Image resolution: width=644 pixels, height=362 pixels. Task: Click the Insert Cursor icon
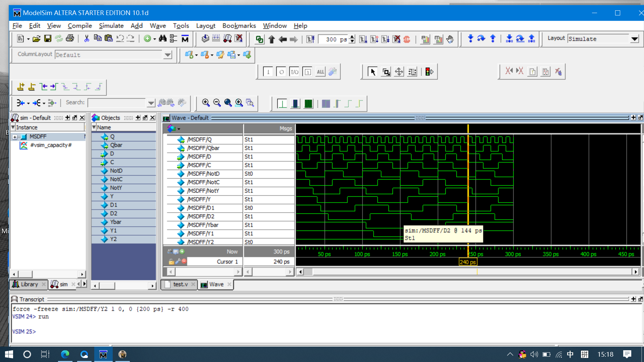20,87
